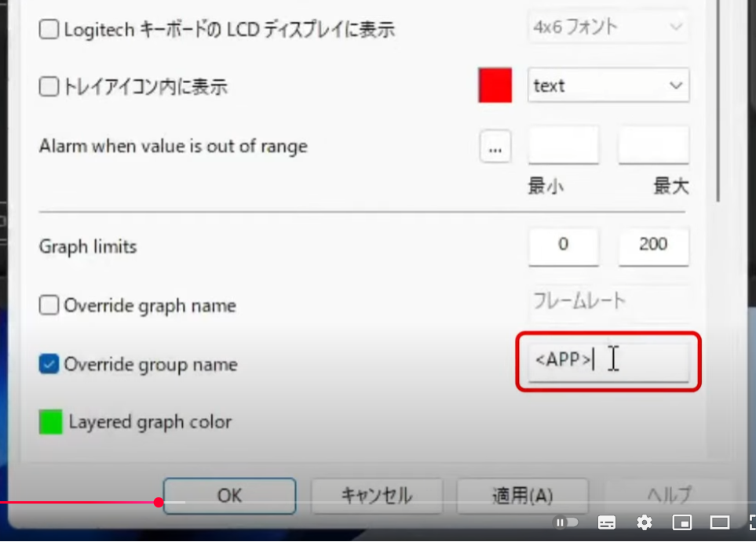The width and height of the screenshot is (756, 542).
Task: Confirm with the OK button
Action: click(229, 496)
